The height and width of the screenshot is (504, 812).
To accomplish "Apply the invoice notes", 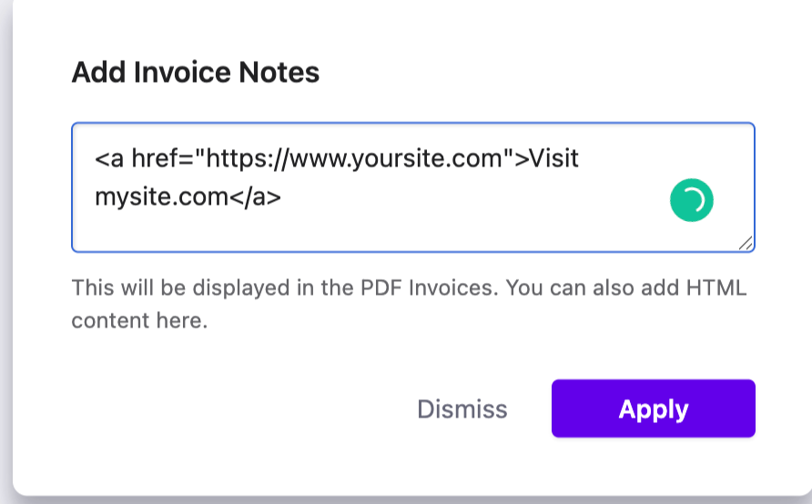I will pyautogui.click(x=653, y=408).
